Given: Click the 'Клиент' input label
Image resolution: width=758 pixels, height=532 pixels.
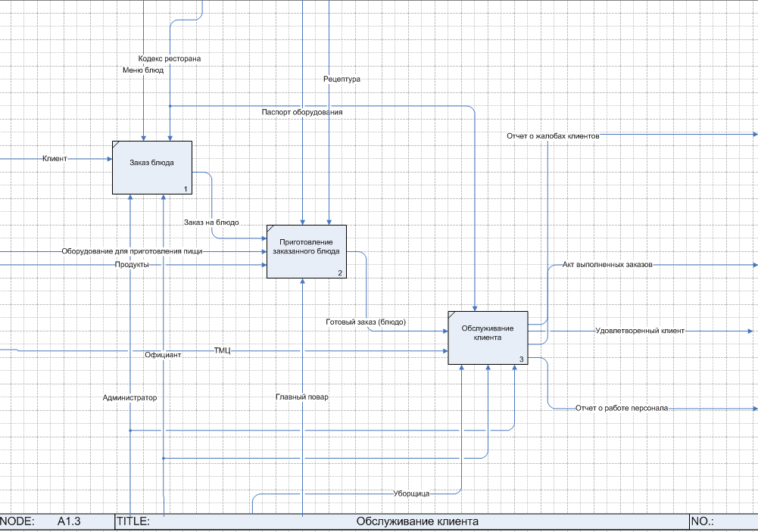Looking at the screenshot, I should pos(55,158).
